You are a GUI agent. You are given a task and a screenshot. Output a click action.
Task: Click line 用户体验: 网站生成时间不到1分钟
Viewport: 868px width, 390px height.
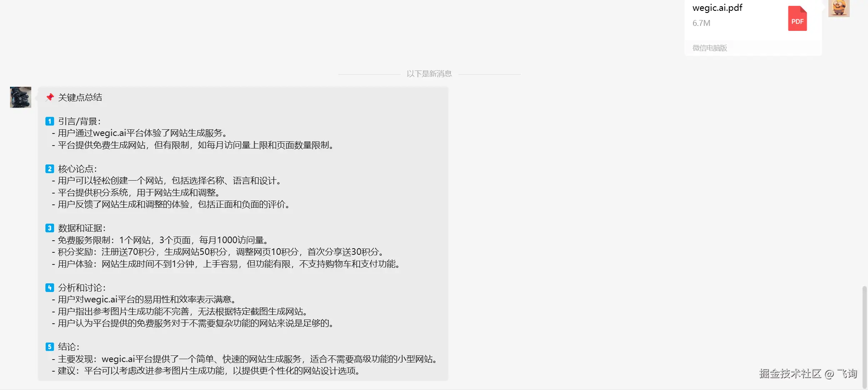pos(227,264)
